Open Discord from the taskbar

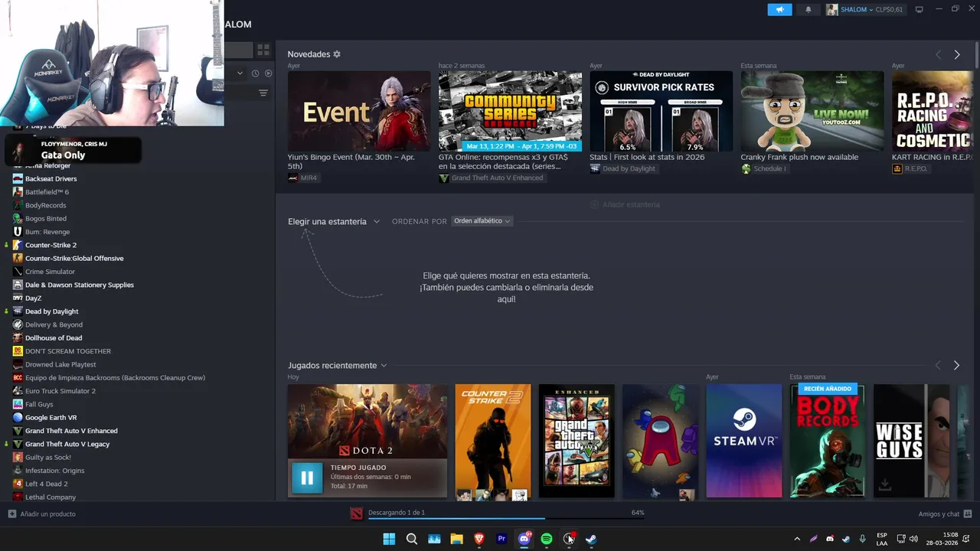524,539
